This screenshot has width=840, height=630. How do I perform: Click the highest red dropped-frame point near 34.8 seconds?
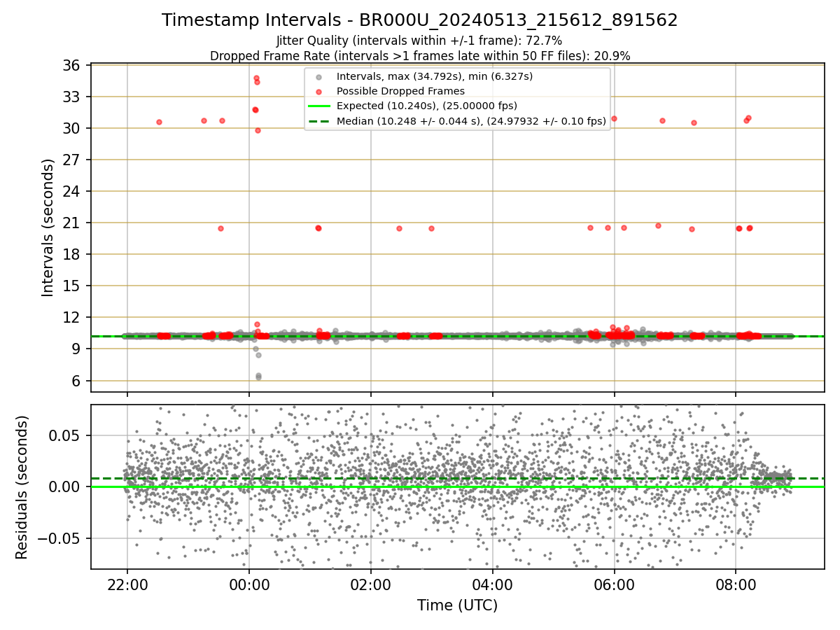[256, 78]
